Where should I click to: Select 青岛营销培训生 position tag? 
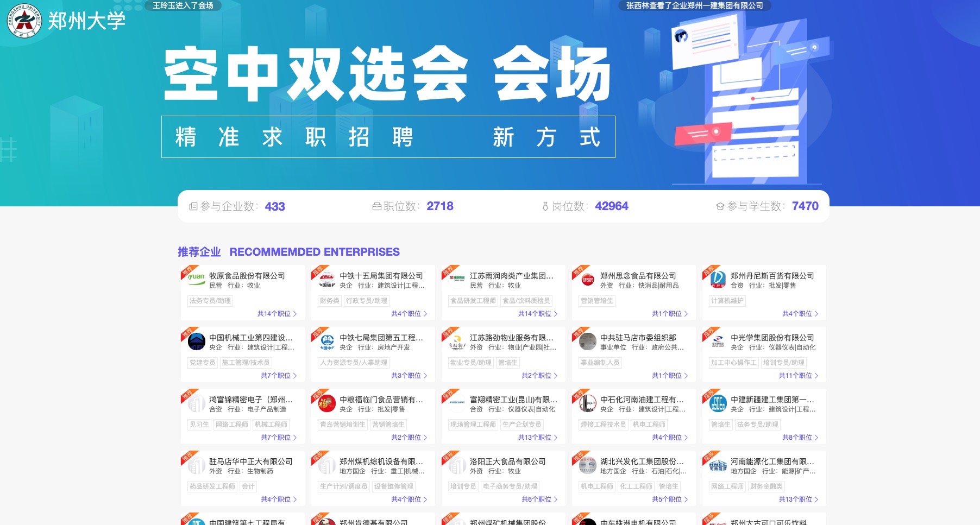coord(343,425)
